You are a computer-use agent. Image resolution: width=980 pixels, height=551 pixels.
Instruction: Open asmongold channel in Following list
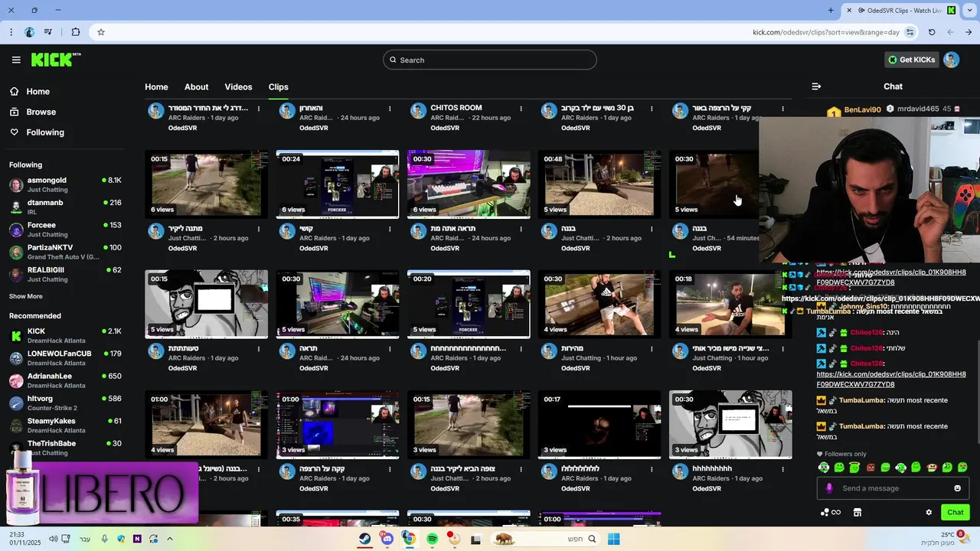tap(65, 184)
